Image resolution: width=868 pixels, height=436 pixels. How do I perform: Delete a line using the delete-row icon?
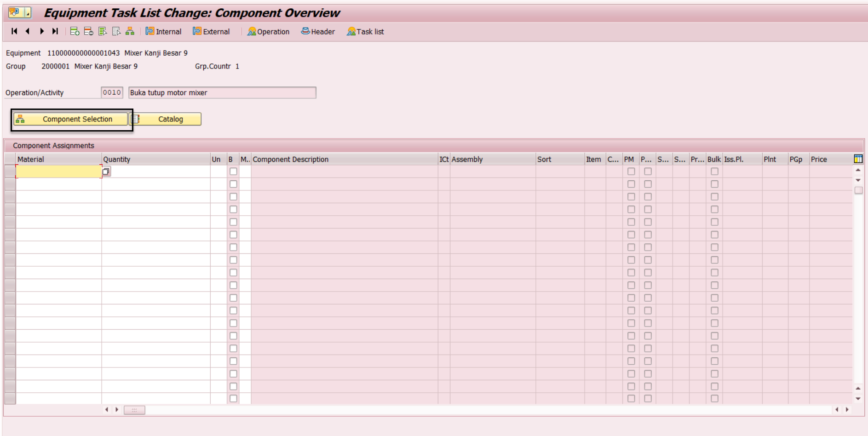click(87, 31)
